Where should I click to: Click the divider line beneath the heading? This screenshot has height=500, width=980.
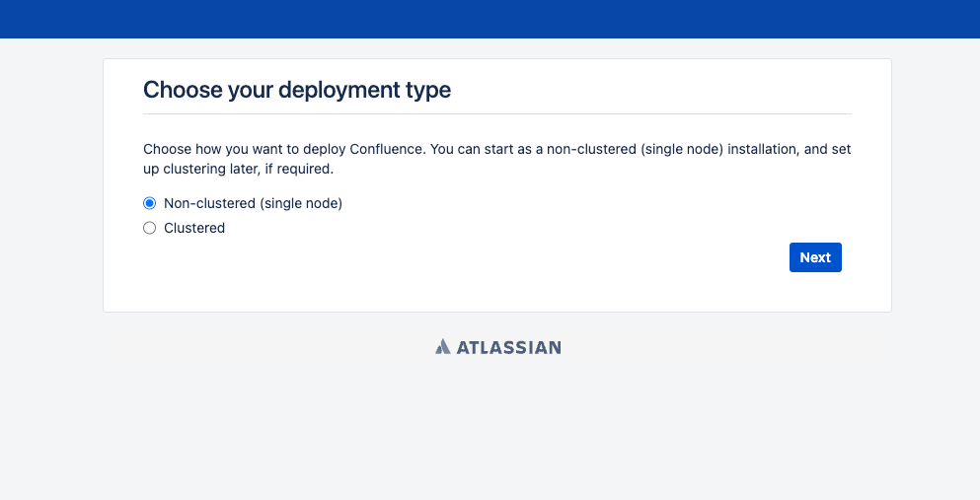click(x=496, y=113)
